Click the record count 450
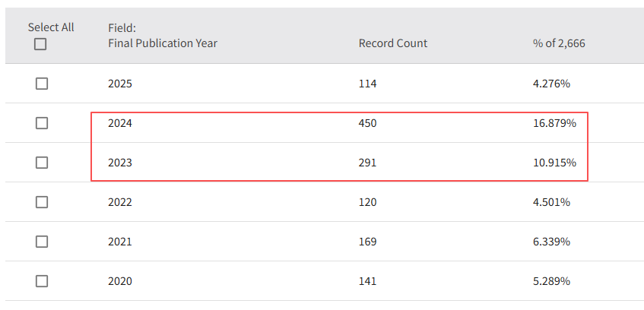This screenshot has height=310, width=644. coord(368,123)
